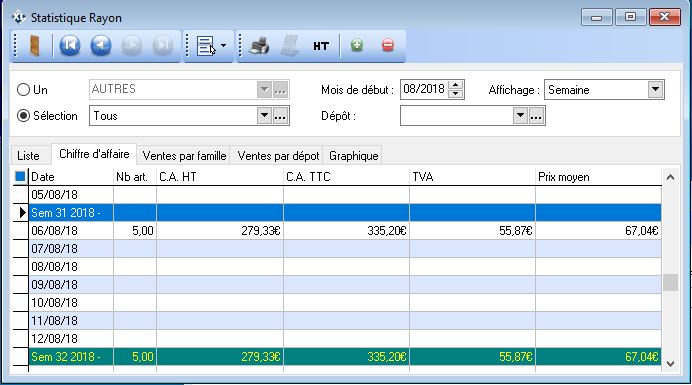Viewport: 692px width, 385px height.
Task: Click 67,04€ in the 06/08/18 row
Action: (x=642, y=231)
